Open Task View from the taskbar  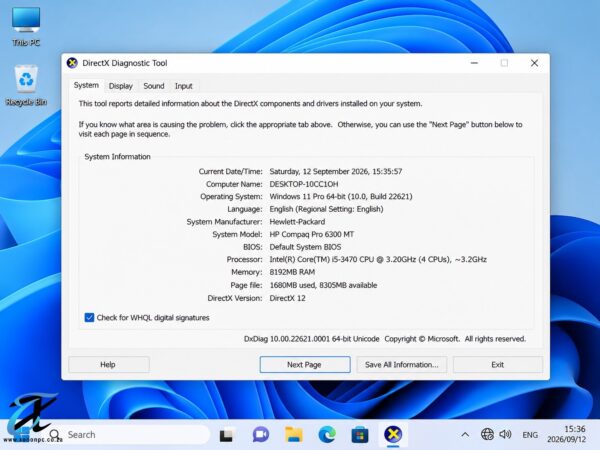[x=226, y=435]
